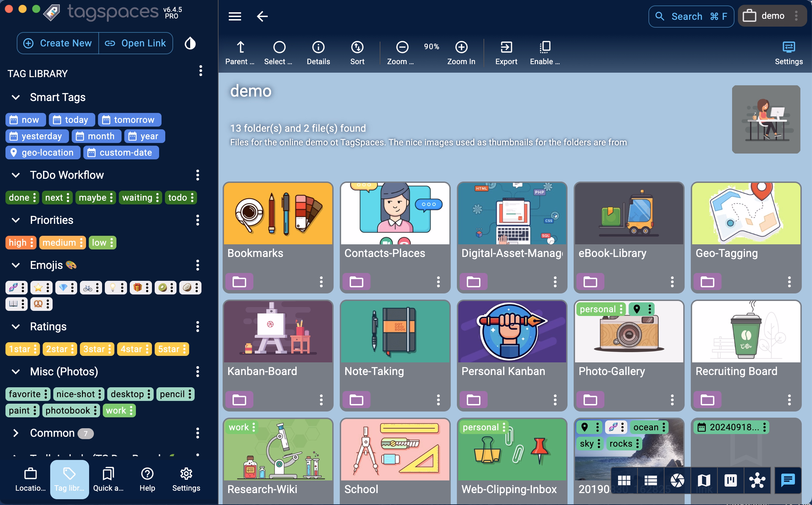
Task: Open the Personal Kanban folder thumbnail
Action: [512, 331]
